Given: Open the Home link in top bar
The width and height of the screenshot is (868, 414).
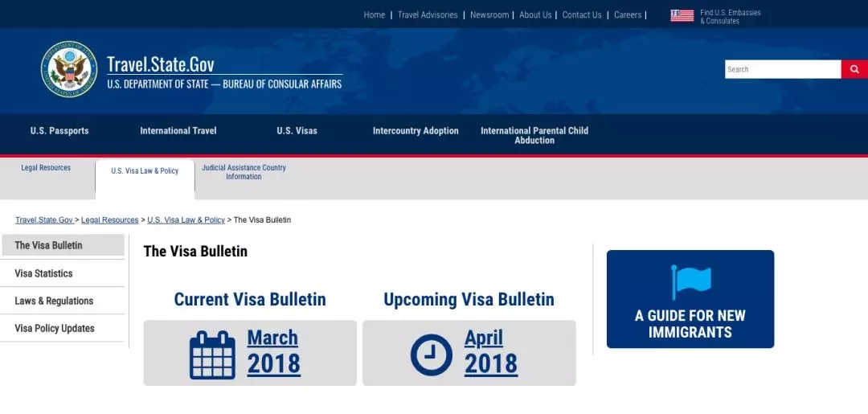Looking at the screenshot, I should coord(375,15).
